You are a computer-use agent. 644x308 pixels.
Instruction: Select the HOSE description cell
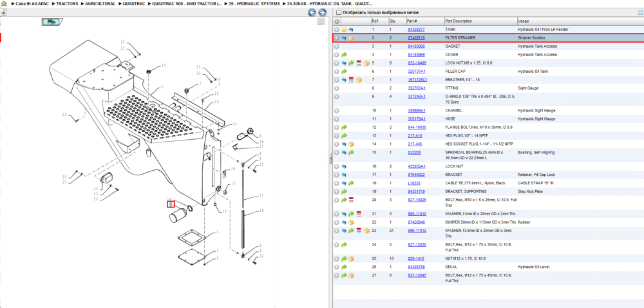click(480, 119)
